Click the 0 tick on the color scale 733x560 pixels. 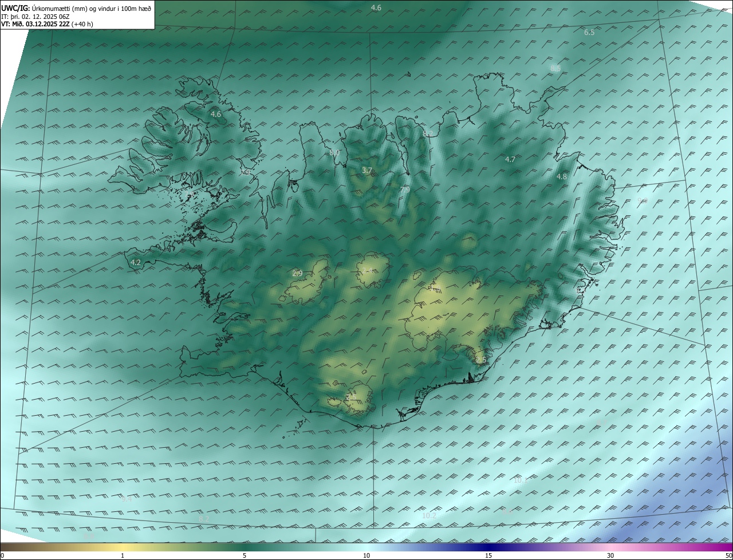(x=2, y=556)
